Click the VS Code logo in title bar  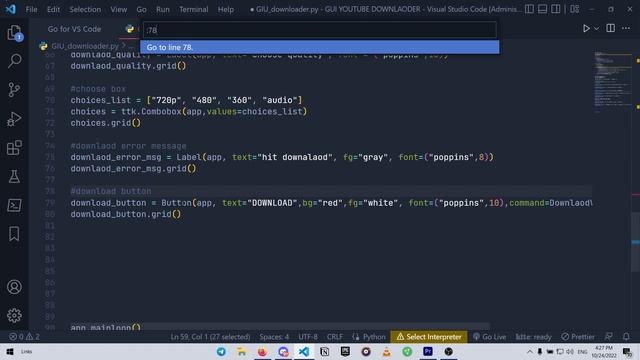click(x=11, y=9)
